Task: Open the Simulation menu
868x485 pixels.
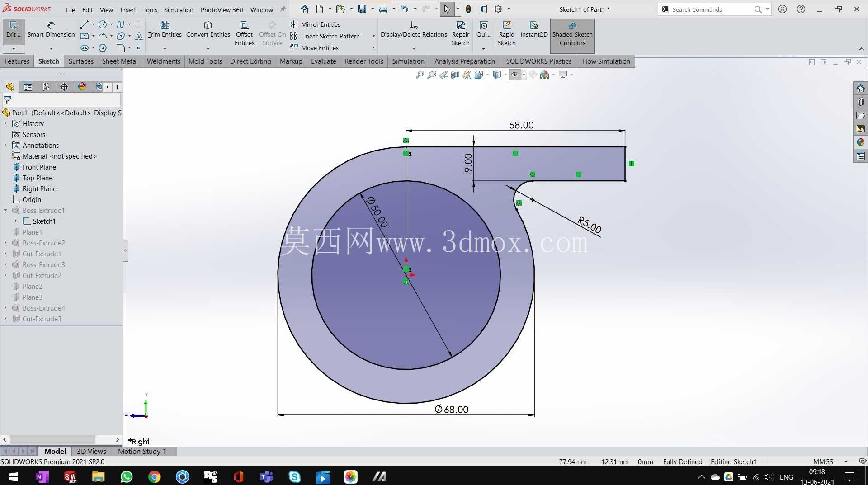Action: pyautogui.click(x=179, y=9)
